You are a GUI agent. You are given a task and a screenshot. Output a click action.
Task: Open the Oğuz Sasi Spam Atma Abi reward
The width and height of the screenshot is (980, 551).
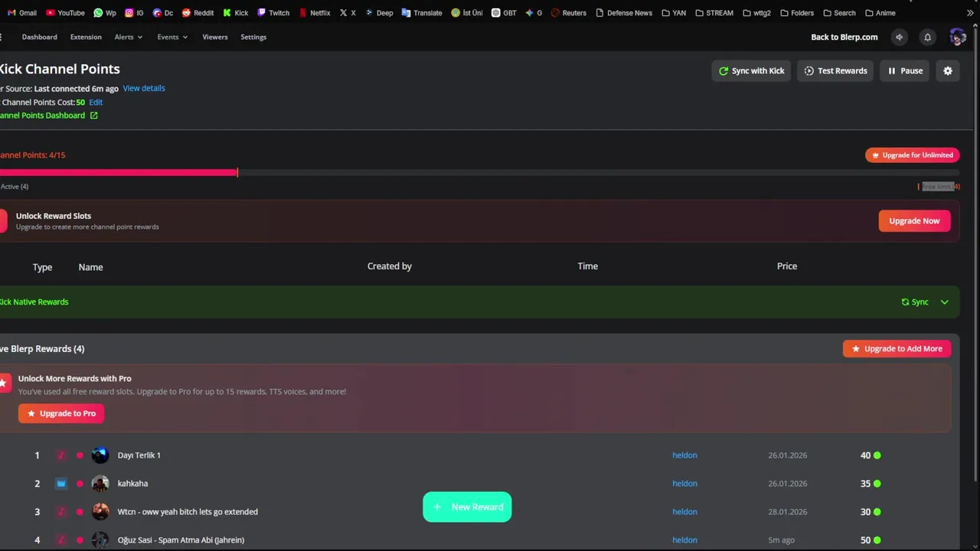click(x=181, y=540)
